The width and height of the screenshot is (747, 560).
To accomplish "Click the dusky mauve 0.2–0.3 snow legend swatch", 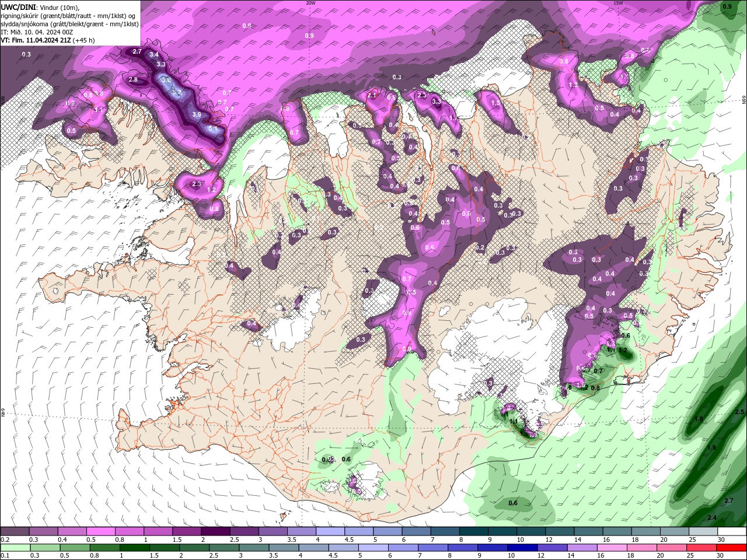I will [15, 531].
